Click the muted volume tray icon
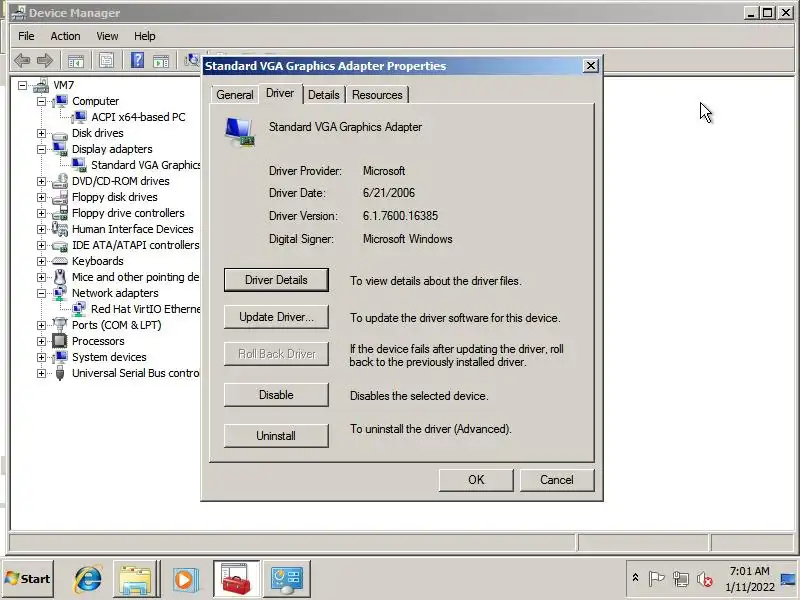Screen dimensions: 800x600 pyautogui.click(x=705, y=579)
